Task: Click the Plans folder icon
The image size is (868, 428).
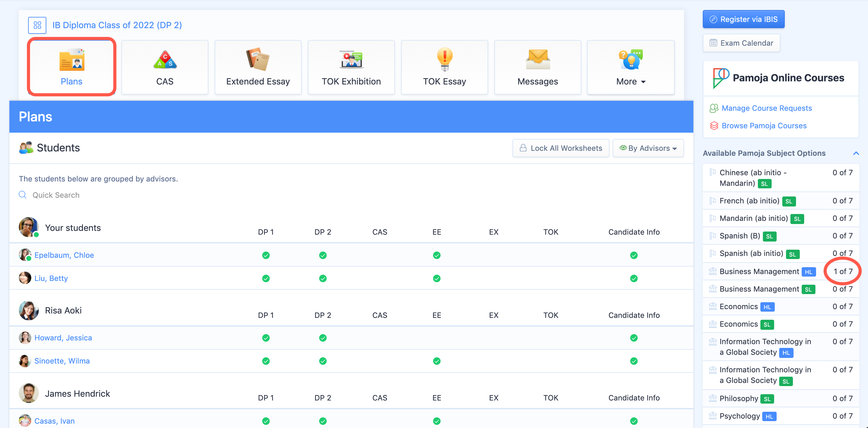Action: 72,60
